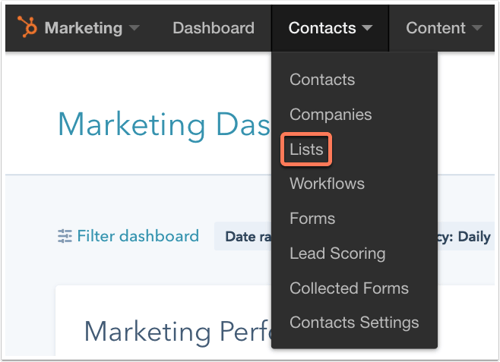
Task: Select Contacts from the dropdown menu
Action: tap(322, 80)
